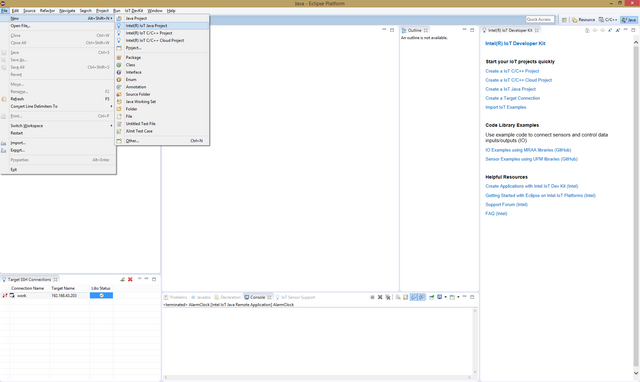This screenshot has width=640, height=382.
Task: Open the generic Project... wizard entry
Action: (x=162, y=48)
